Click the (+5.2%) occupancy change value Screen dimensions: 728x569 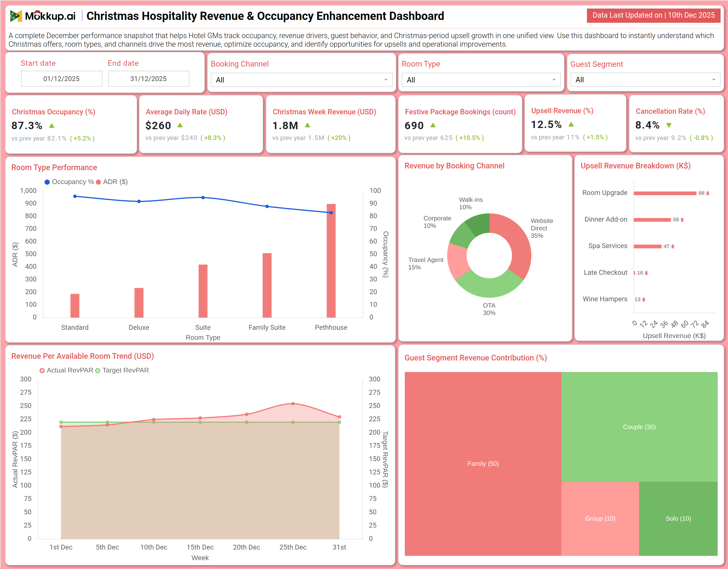pyautogui.click(x=82, y=139)
